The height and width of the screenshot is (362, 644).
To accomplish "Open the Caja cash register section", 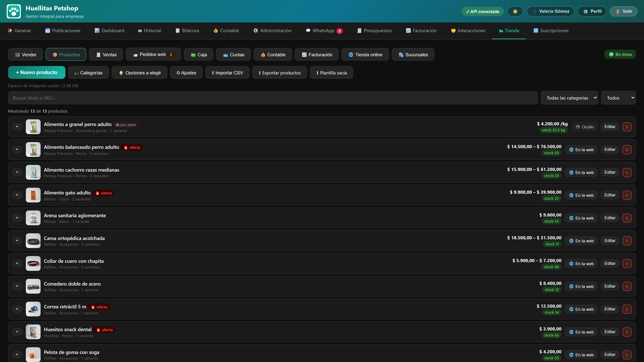I will 199,55.
